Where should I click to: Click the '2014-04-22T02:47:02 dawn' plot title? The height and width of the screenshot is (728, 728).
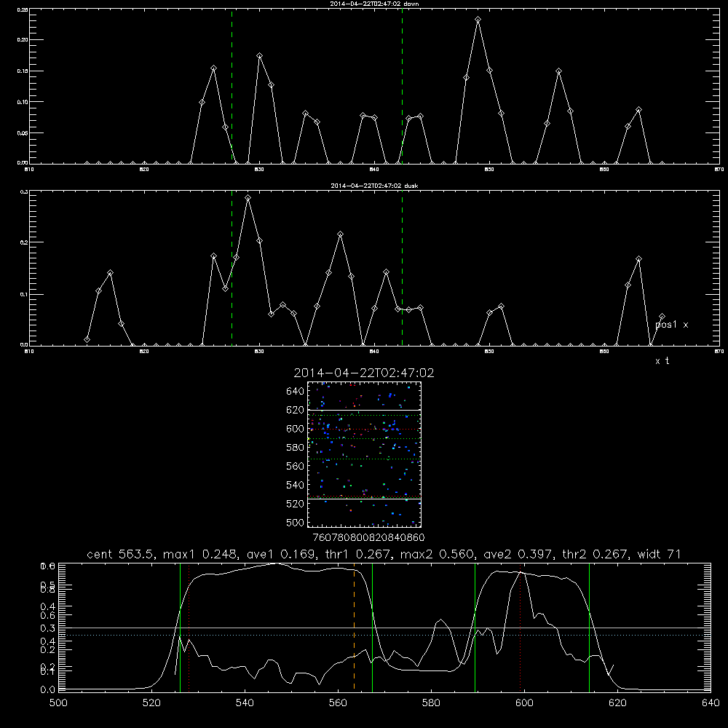click(x=374, y=4)
